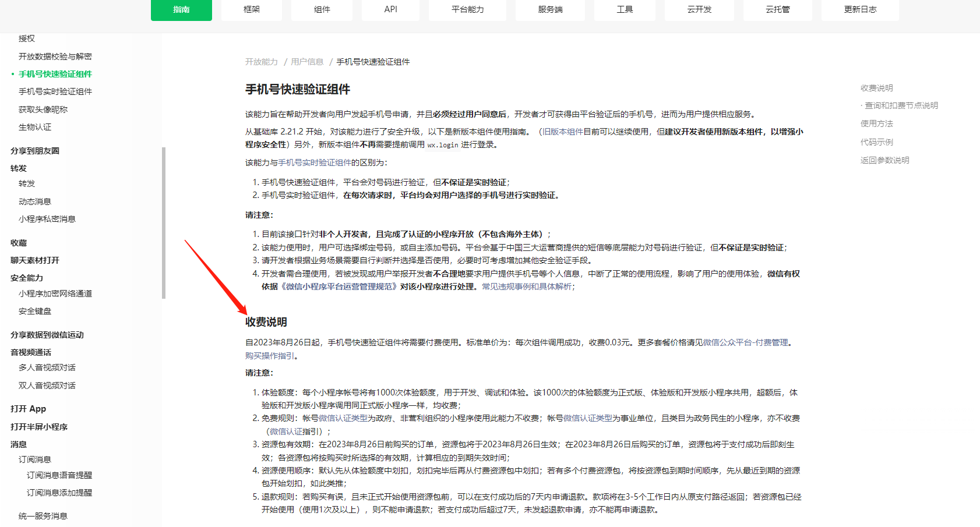The width and height of the screenshot is (980, 527).
Task: Select the 服务端 tab
Action: click(551, 10)
